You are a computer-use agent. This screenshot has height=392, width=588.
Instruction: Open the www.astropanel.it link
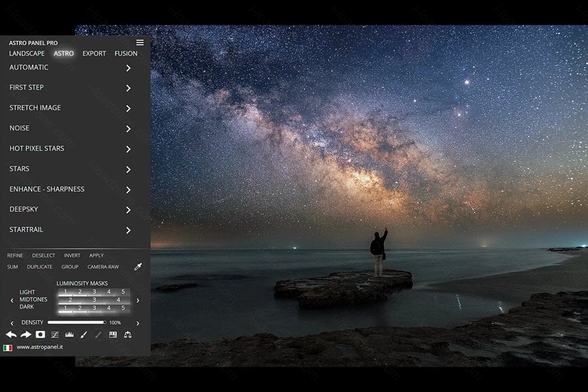click(40, 347)
